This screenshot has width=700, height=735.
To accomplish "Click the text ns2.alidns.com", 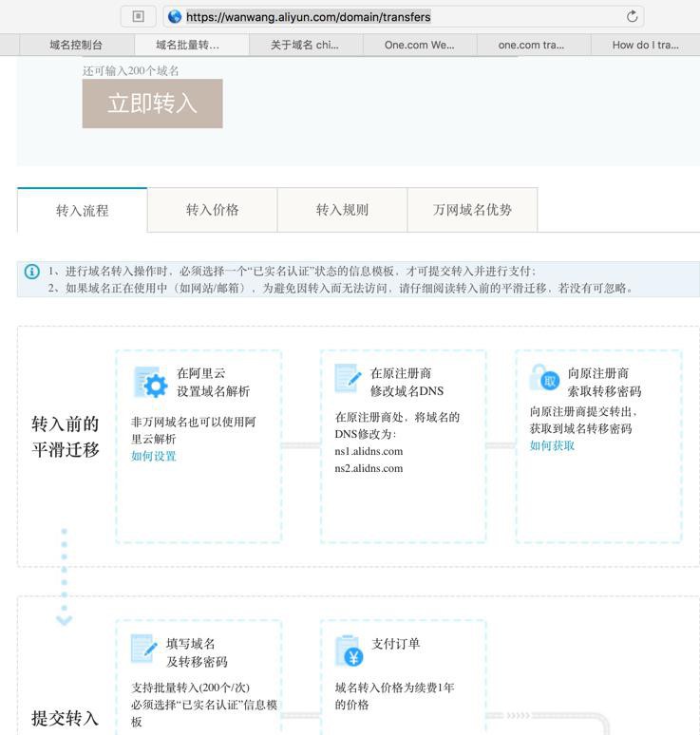I will pos(369,468).
